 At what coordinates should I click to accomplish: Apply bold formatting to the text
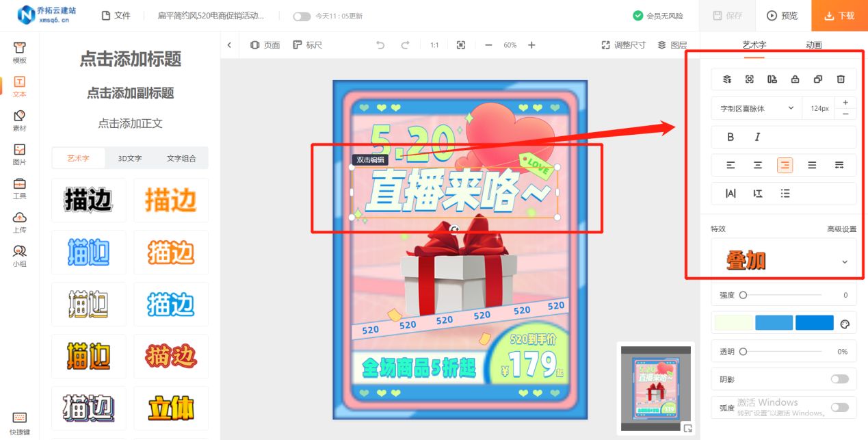pos(730,137)
